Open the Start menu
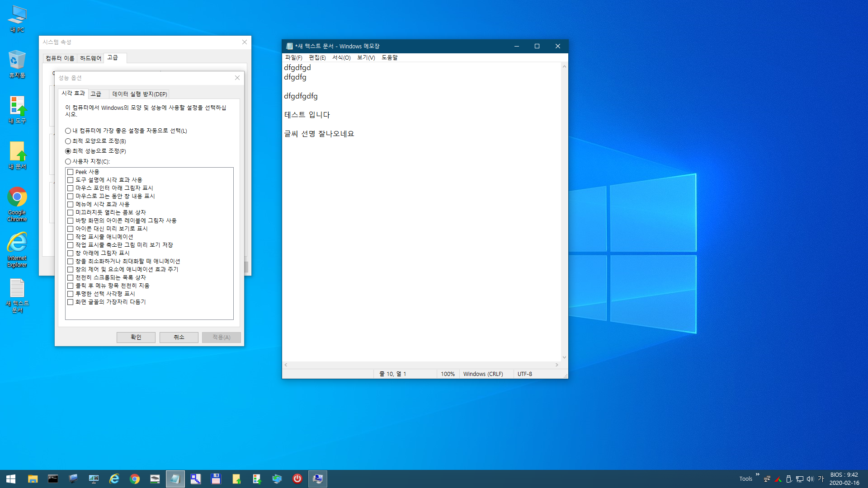The image size is (868, 488). click(x=11, y=479)
